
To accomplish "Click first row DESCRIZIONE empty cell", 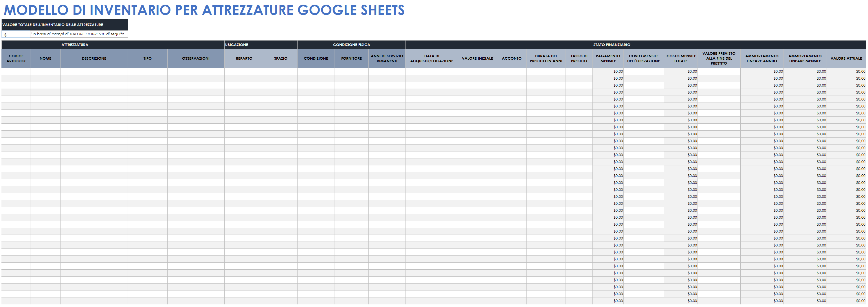I will point(94,72).
